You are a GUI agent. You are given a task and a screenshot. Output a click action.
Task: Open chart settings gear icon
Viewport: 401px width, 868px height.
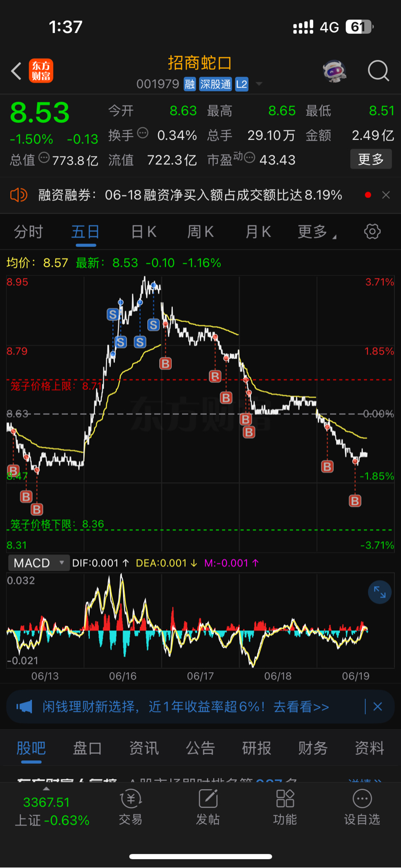[372, 231]
